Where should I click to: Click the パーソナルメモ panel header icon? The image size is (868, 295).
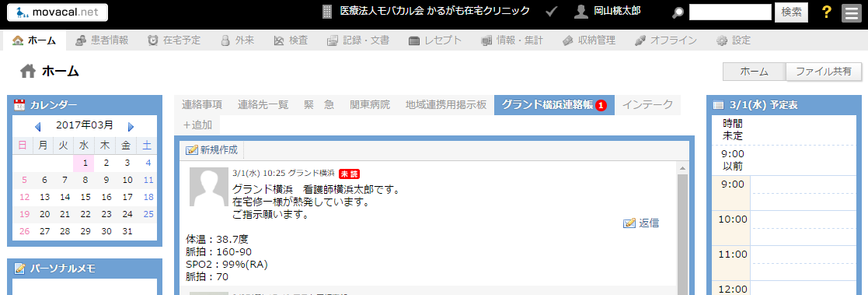coord(19,269)
